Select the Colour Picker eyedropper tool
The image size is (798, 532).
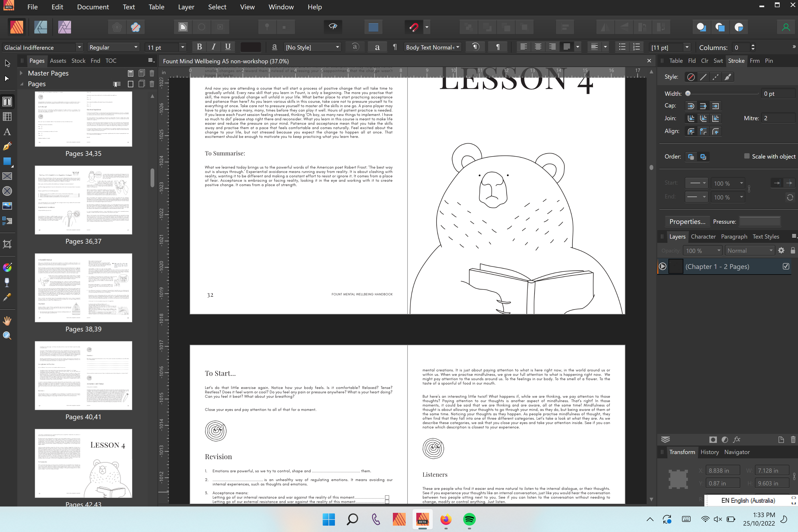7,297
